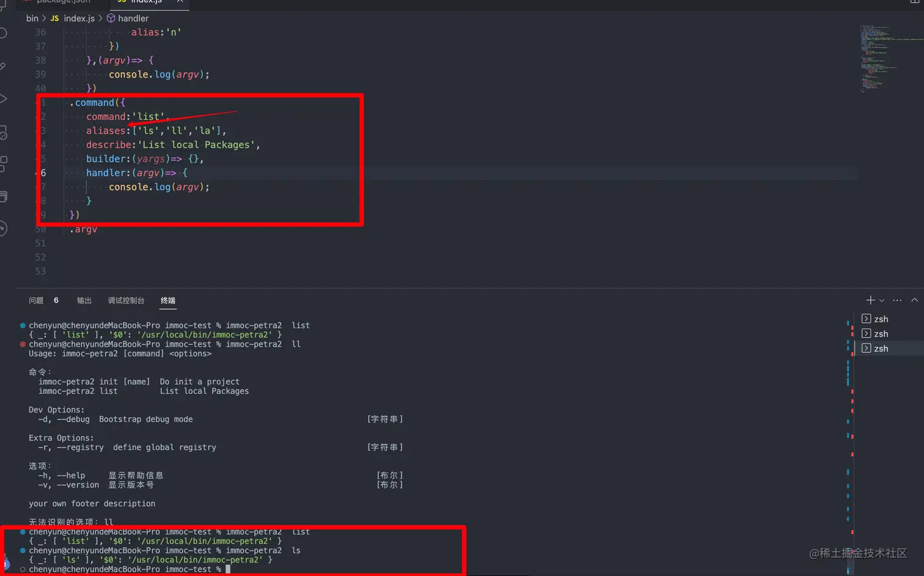Click the Extra Options: heading
This screenshot has height=576, width=924.
pos(61,438)
